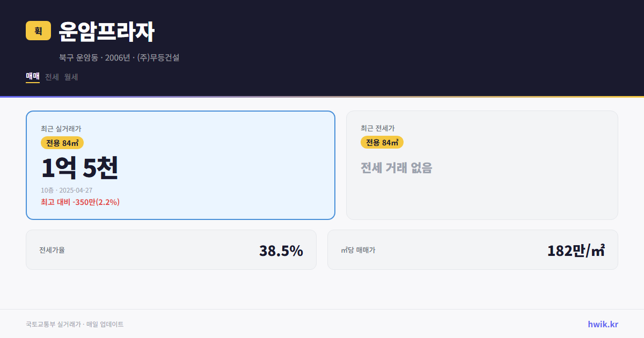
Task: Open the 매매 tab
Action: coord(32,77)
